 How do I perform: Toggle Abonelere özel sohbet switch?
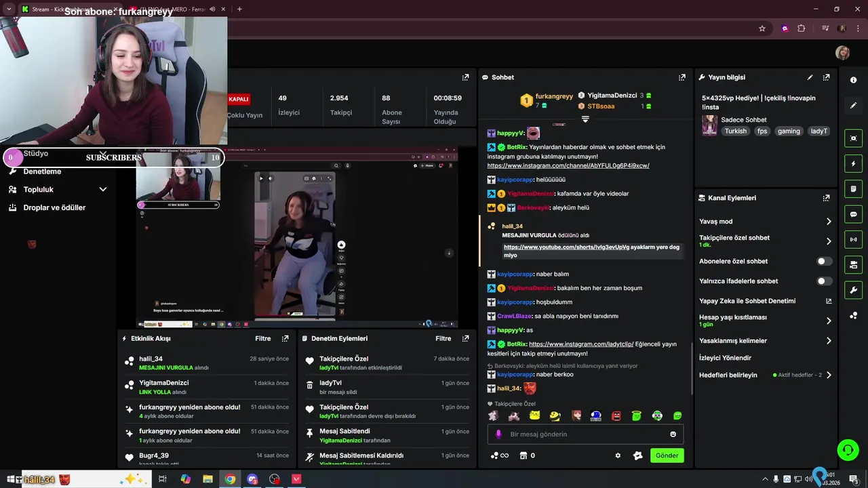tap(824, 261)
